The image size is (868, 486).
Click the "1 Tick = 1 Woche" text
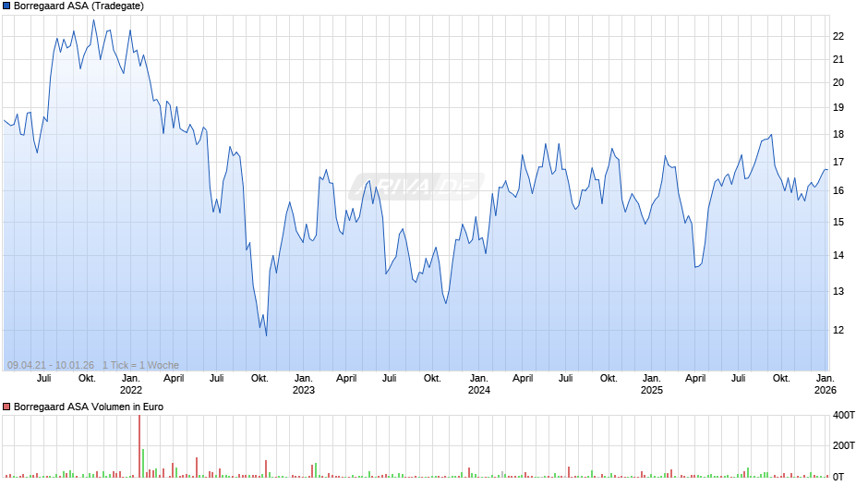pyautogui.click(x=140, y=365)
